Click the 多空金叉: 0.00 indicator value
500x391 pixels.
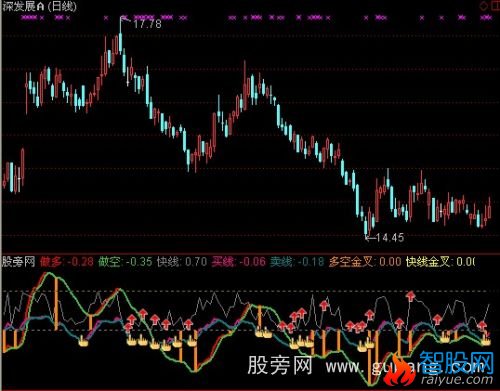[x=365, y=262]
